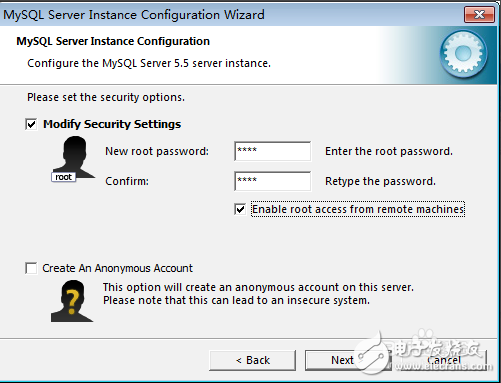Click into the New root password field

coord(273,151)
